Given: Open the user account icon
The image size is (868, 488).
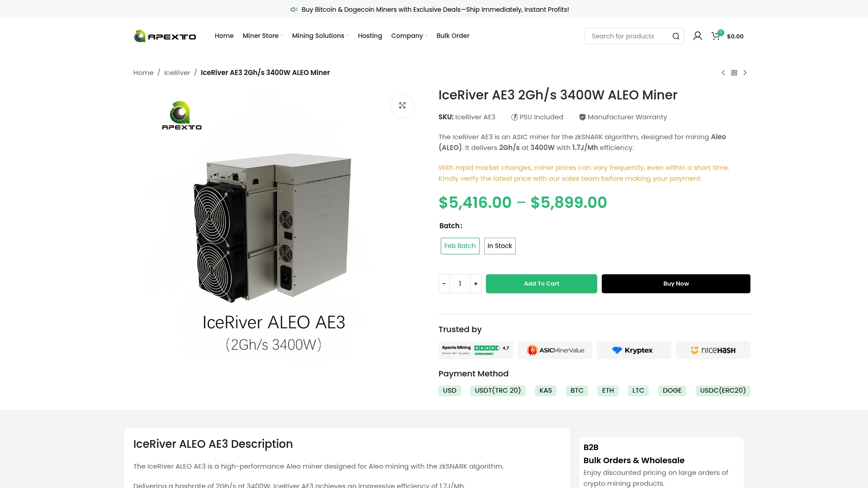Looking at the screenshot, I should coord(698,36).
